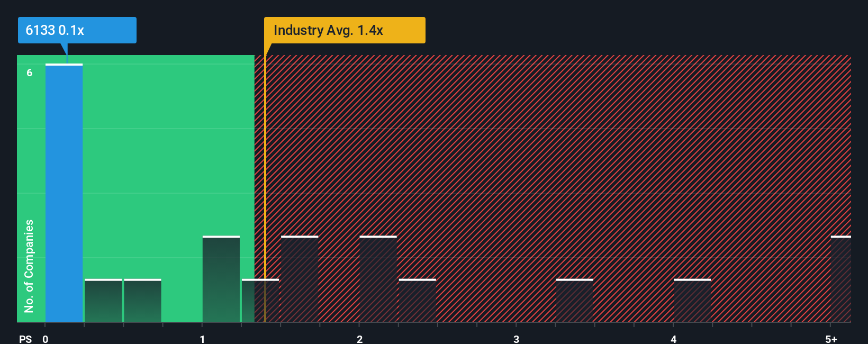This screenshot has width=868, height=344.
Task: Click the 'No. of Companies' axis title
Action: (x=29, y=266)
